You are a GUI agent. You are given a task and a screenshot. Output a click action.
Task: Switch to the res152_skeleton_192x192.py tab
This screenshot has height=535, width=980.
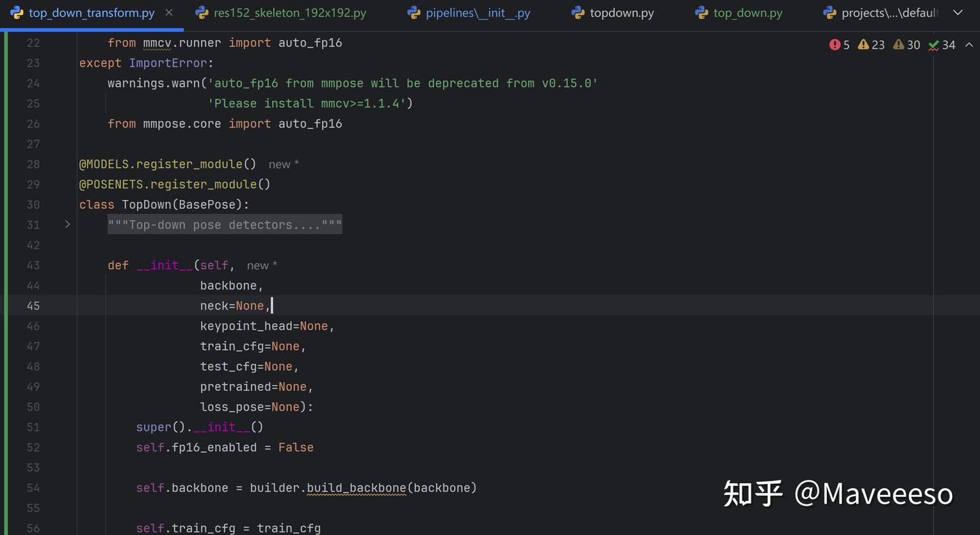[289, 12]
